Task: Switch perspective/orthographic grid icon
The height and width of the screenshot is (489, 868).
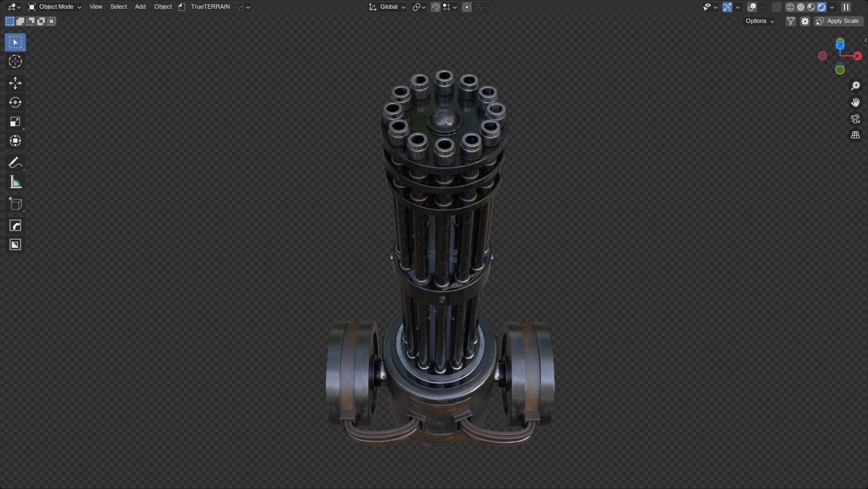Action: 855,135
